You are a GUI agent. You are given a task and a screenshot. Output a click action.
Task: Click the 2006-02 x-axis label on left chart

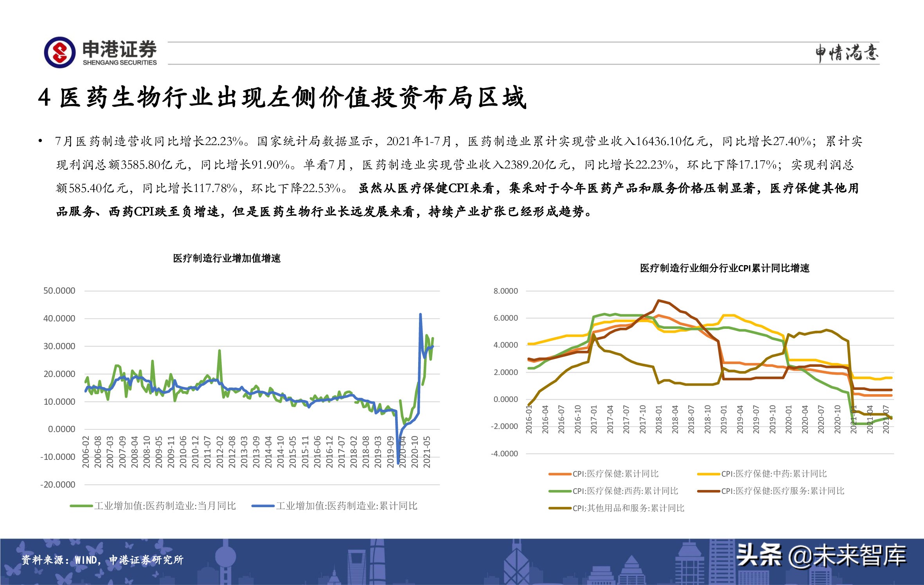[x=86, y=452]
